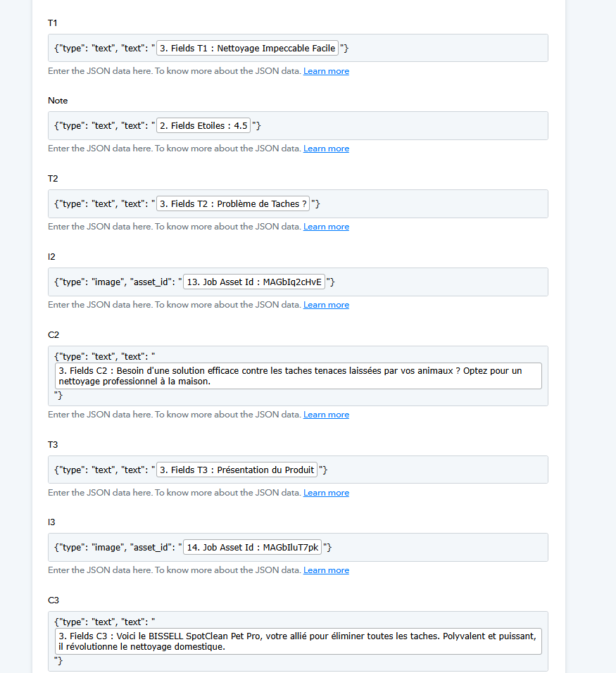Select the 'Job Asset Id : MAGbIluT7pk' token
Image resolution: width=616 pixels, height=673 pixels.
[x=253, y=547]
